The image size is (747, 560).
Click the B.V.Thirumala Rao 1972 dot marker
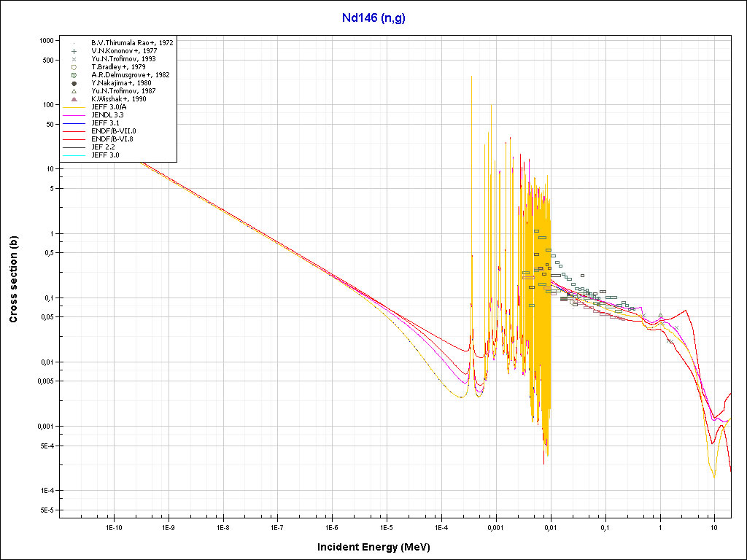tap(74, 43)
